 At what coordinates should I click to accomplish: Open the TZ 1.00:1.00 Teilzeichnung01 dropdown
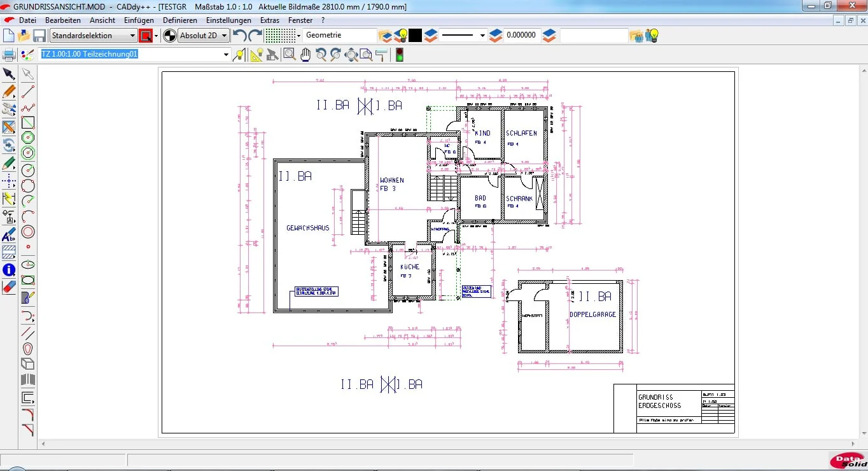pyautogui.click(x=135, y=55)
